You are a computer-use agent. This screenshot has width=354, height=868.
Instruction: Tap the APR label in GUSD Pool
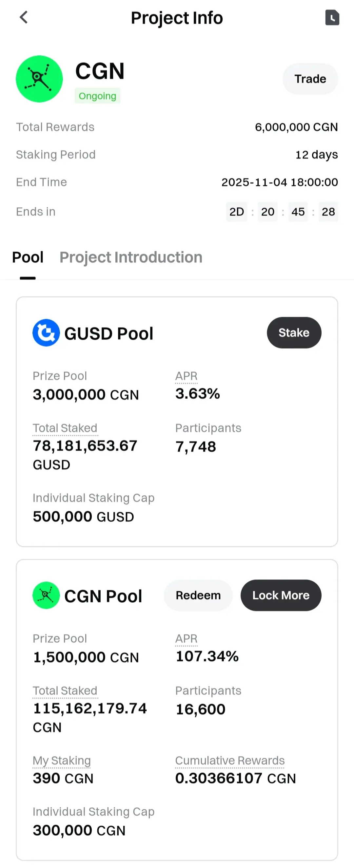186,376
